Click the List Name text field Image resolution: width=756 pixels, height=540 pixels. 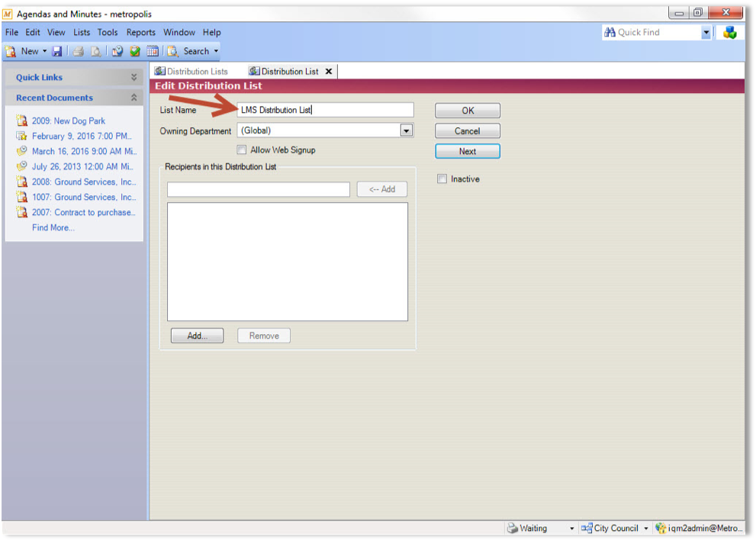tap(326, 110)
